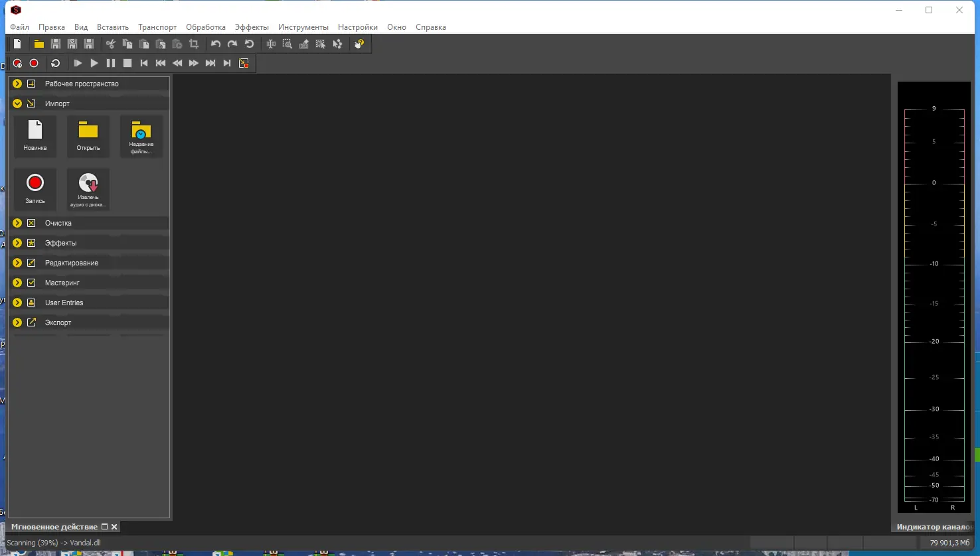Click the Rewind double-arrow transport button
The height and width of the screenshot is (556, 980).
177,63
